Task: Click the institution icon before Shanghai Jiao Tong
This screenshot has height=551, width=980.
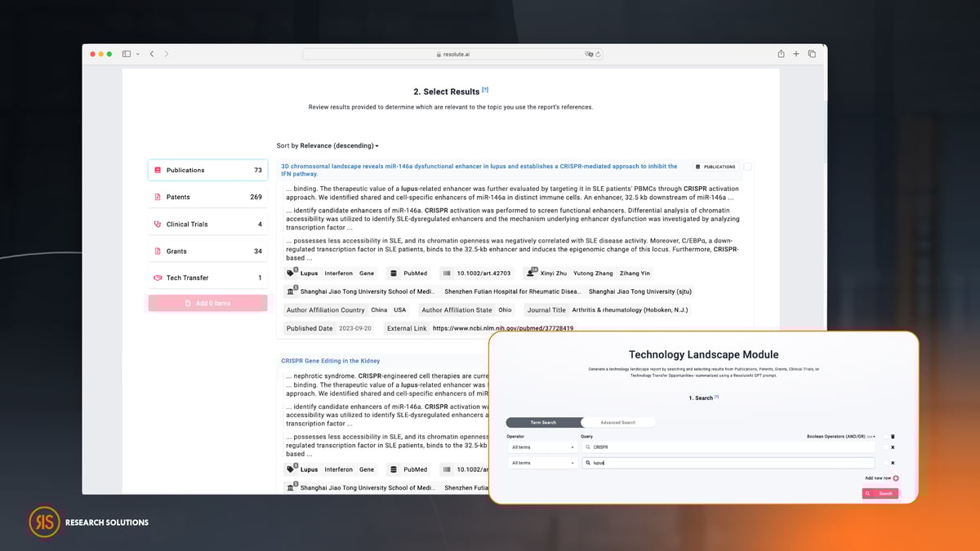Action: 291,291
